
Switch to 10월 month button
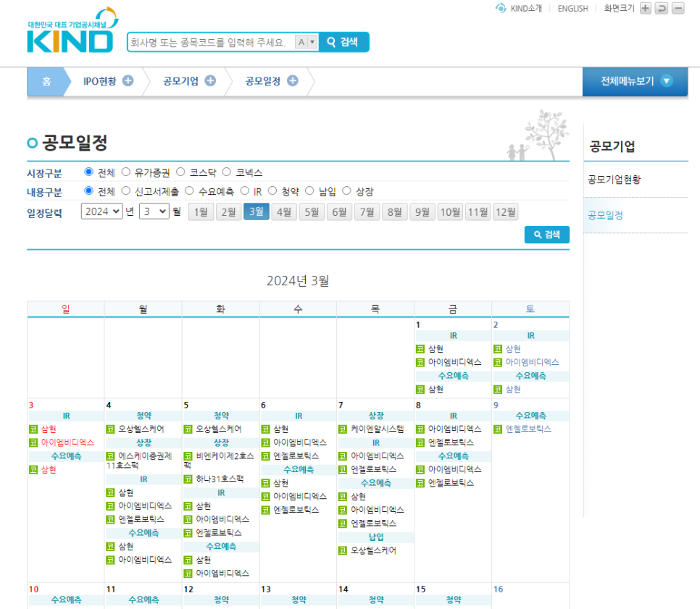(x=450, y=212)
